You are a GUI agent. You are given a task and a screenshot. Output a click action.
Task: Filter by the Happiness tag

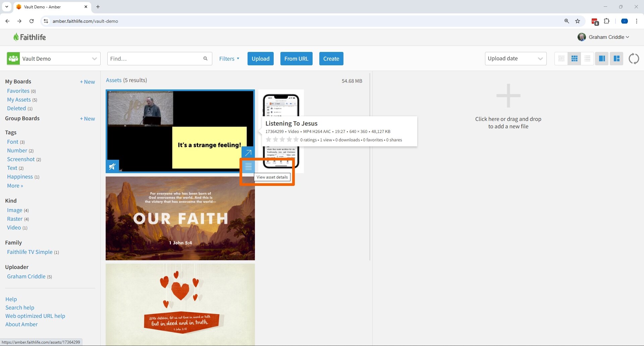pyautogui.click(x=20, y=177)
